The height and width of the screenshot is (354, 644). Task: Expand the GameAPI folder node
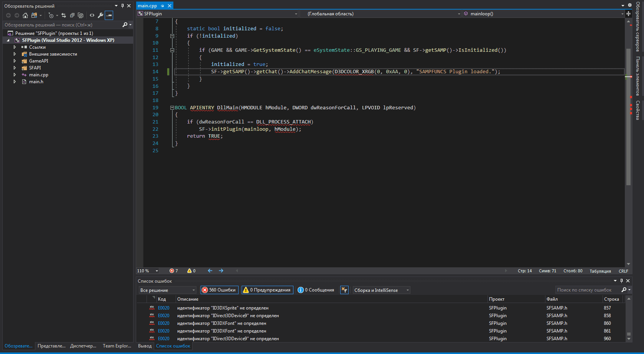click(15, 61)
